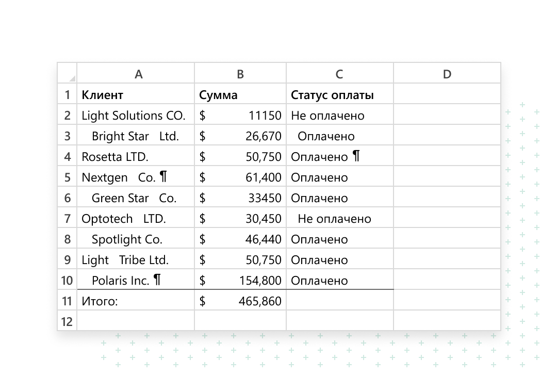Click the "Сумма" header cell
This screenshot has height=392, width=557.
(x=240, y=95)
